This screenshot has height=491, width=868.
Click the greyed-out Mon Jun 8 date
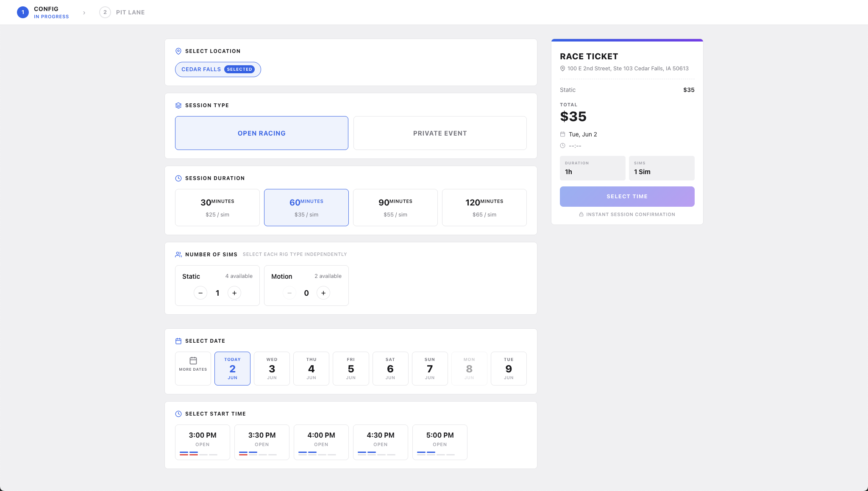click(469, 369)
